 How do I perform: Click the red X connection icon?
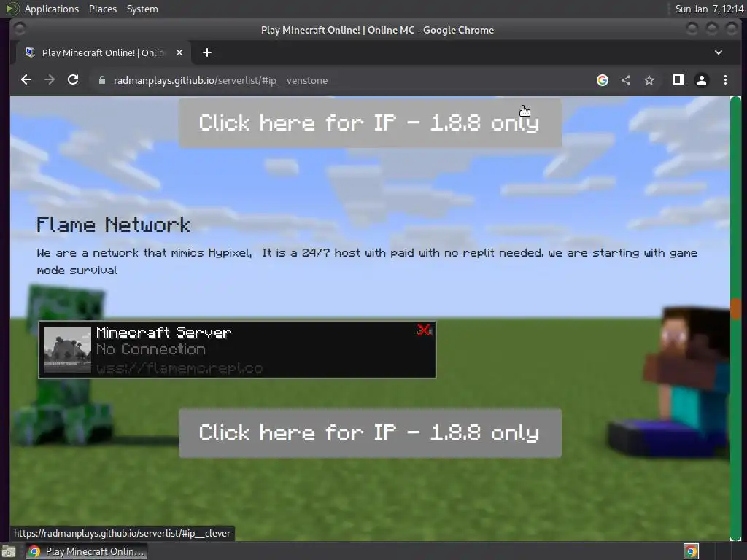(424, 330)
